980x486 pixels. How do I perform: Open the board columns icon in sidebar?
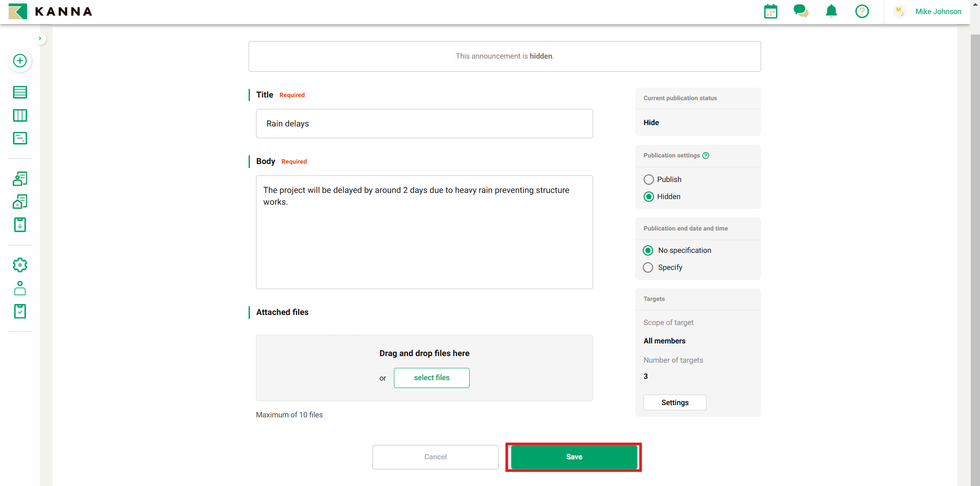pyautogui.click(x=20, y=115)
